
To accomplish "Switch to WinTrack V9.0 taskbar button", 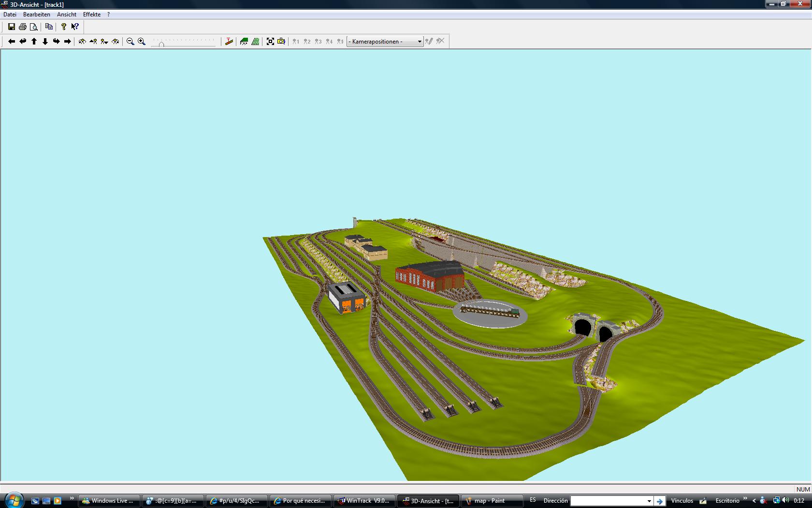I will pos(363,501).
